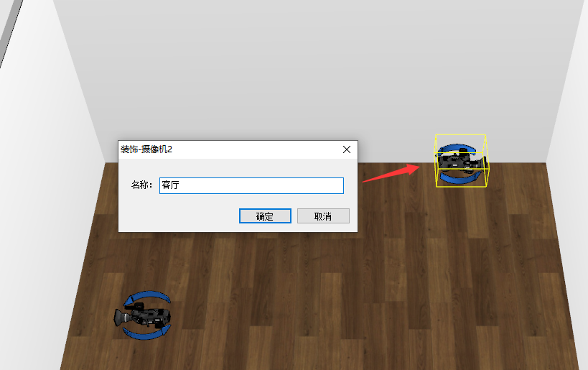Screen dimensions: 588x370
Task: Click the lower blue rotation arrow of the selected camera
Action: coord(460,177)
